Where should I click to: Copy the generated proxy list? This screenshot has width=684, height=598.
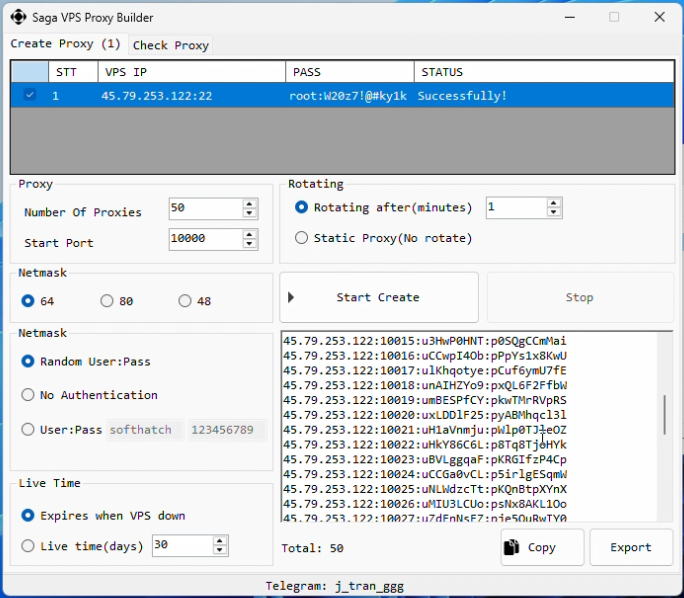pos(542,547)
